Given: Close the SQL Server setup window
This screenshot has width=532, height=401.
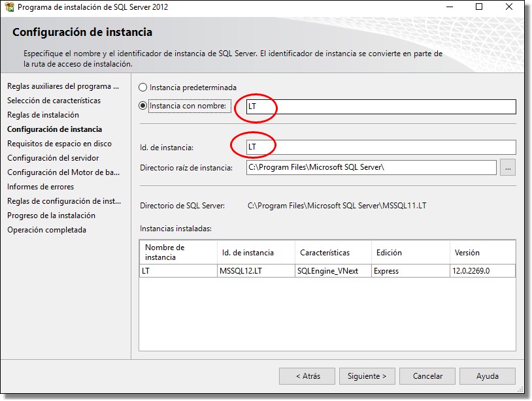Looking at the screenshot, I should coord(509,7).
